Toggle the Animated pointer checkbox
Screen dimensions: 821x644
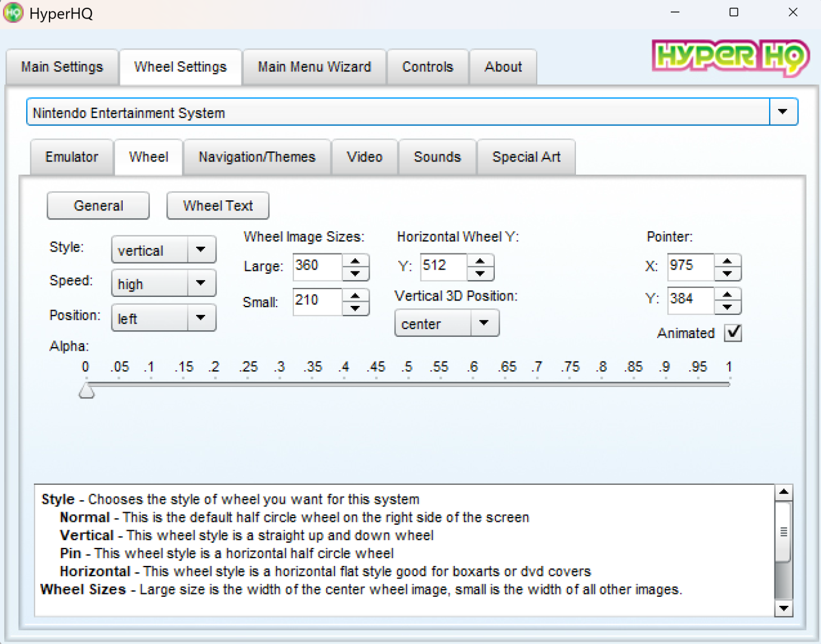(x=733, y=333)
